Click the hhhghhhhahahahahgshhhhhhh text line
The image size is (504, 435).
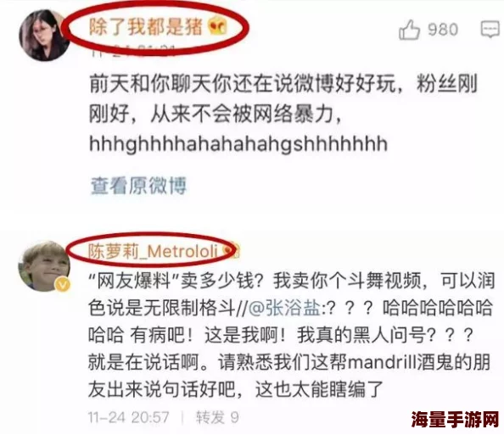click(238, 143)
